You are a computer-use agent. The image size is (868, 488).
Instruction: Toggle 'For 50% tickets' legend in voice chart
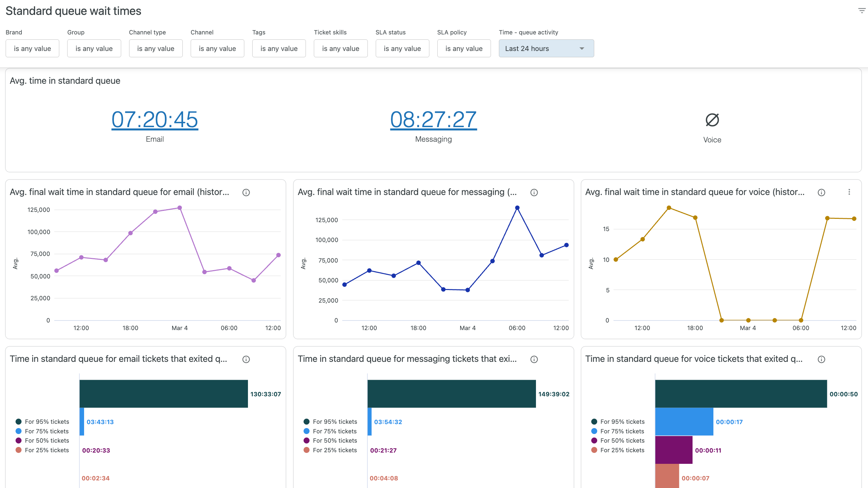(x=622, y=440)
